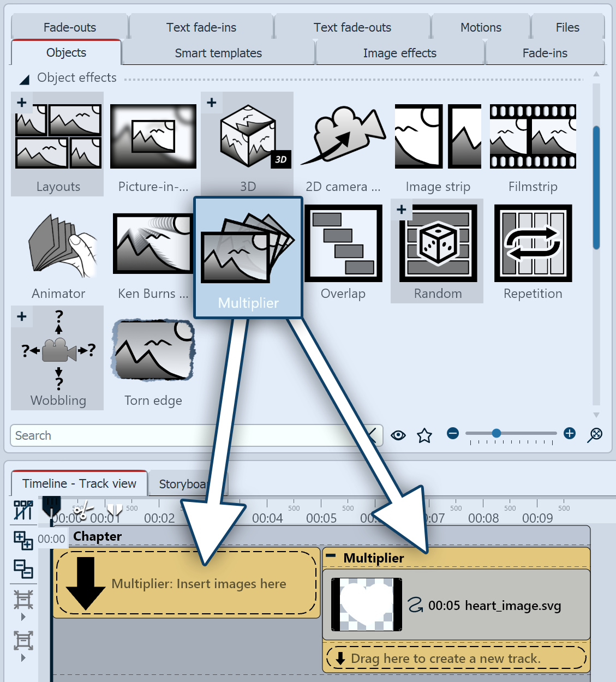This screenshot has width=616, height=682.
Task: Click the zoom out minus button
Action: tap(452, 433)
